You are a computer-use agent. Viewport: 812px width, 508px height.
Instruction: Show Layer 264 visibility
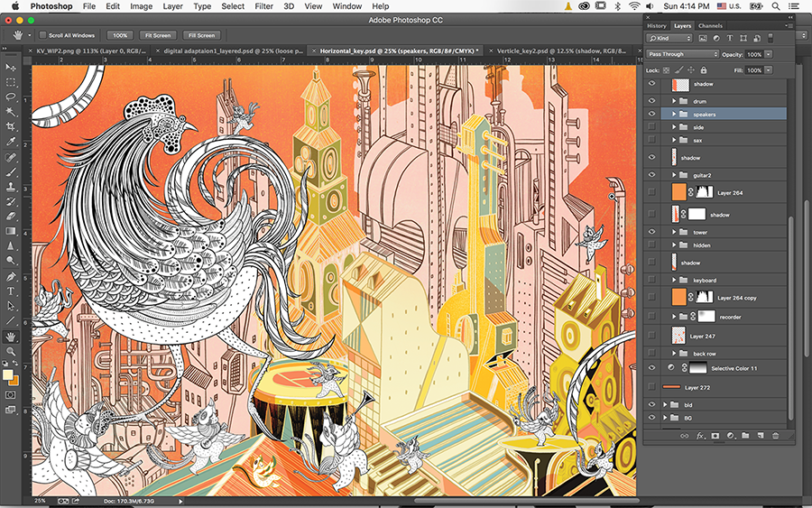(652, 192)
